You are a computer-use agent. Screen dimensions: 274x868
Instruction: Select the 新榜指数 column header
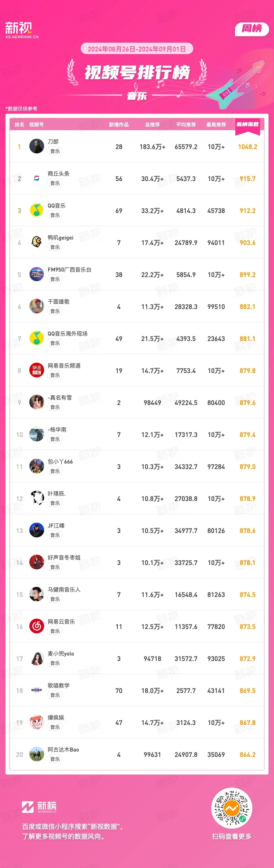(x=247, y=124)
